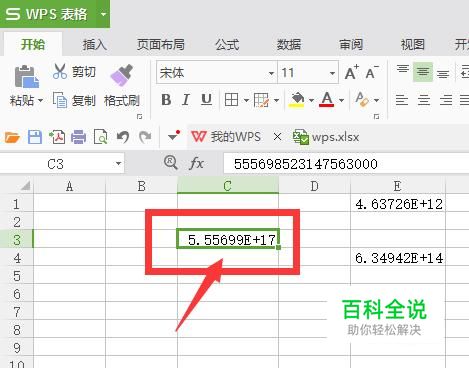Viewport: 469px width, 368px height.
Task: Open the 页面布局 ribbon tab
Action: (161, 44)
